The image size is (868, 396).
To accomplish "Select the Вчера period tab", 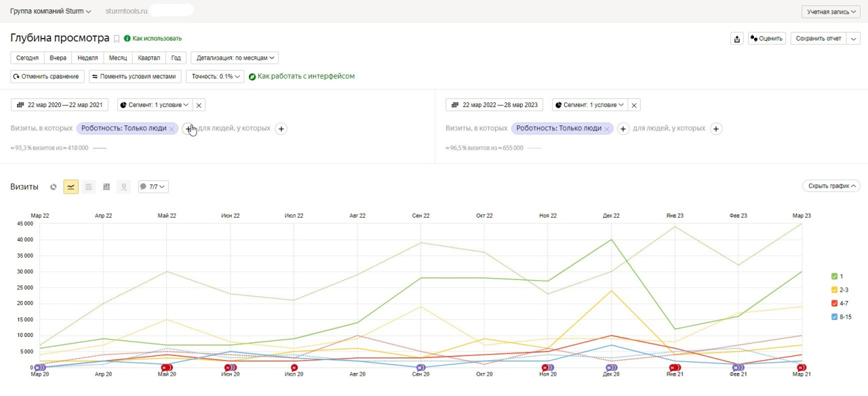I will tap(58, 58).
